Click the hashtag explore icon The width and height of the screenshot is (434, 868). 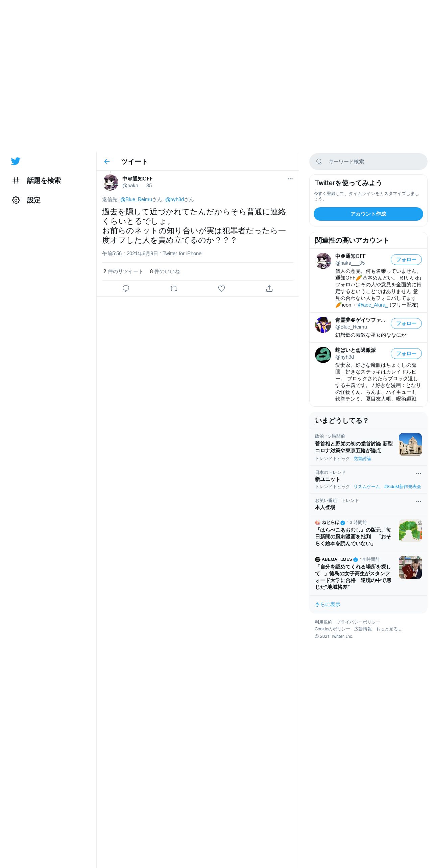pos(16,180)
